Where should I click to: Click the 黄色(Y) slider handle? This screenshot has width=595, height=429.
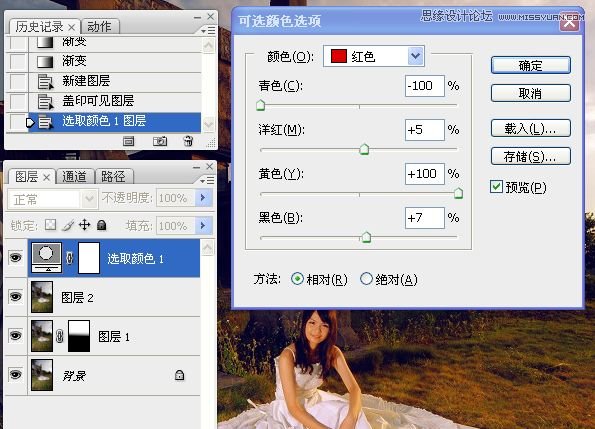458,193
